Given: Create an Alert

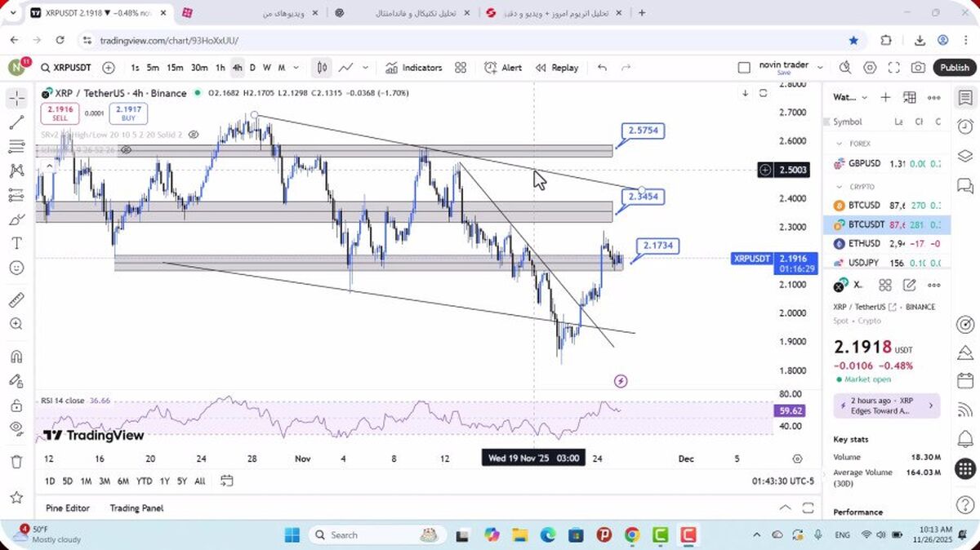Looking at the screenshot, I should pyautogui.click(x=502, y=68).
